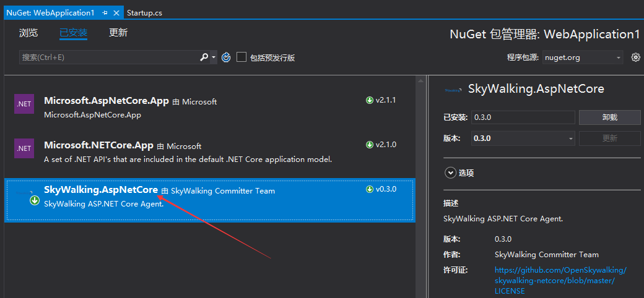Click the v0.3.0 version text
The image size is (644, 298).
coord(386,189)
